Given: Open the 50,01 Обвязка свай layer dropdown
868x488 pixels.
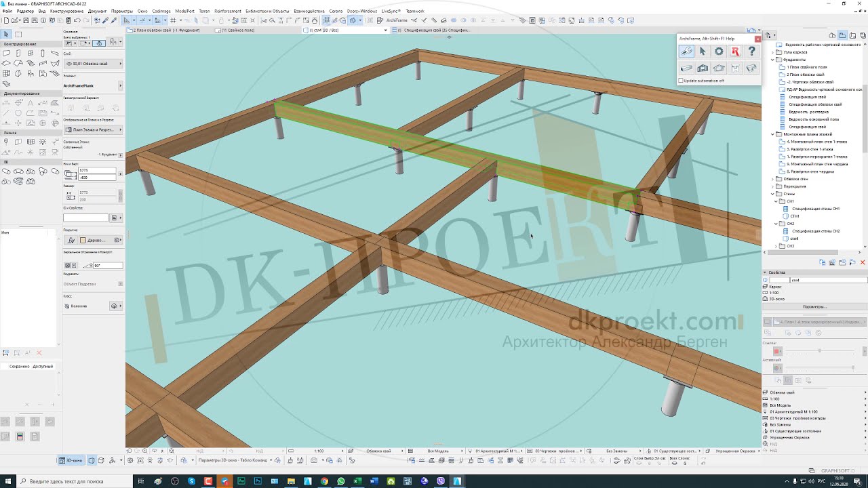Looking at the screenshot, I should 93,64.
